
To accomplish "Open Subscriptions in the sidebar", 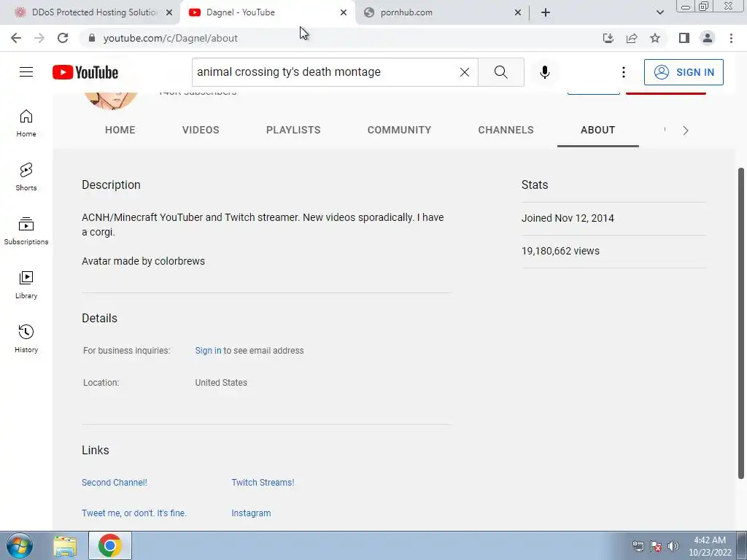I will (x=26, y=230).
